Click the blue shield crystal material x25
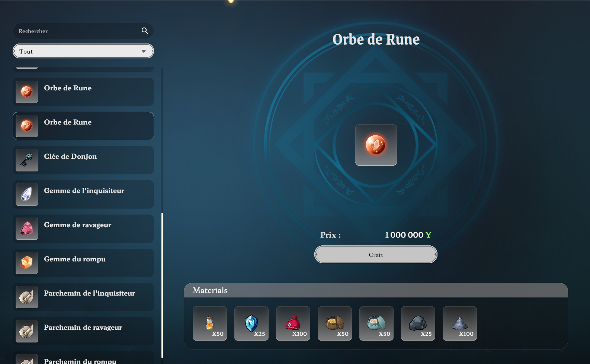The image size is (590, 364). [x=251, y=323]
